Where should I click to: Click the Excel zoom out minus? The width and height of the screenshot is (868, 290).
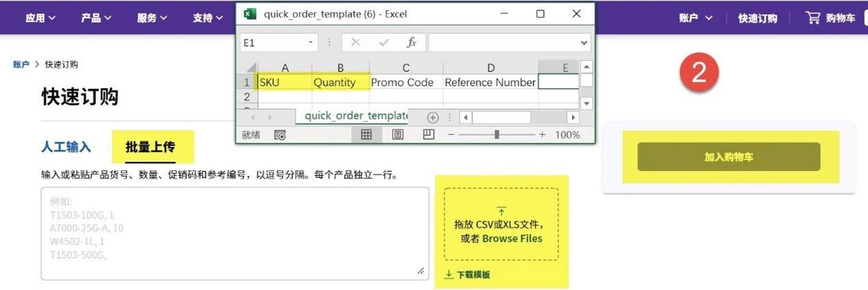pos(451,135)
